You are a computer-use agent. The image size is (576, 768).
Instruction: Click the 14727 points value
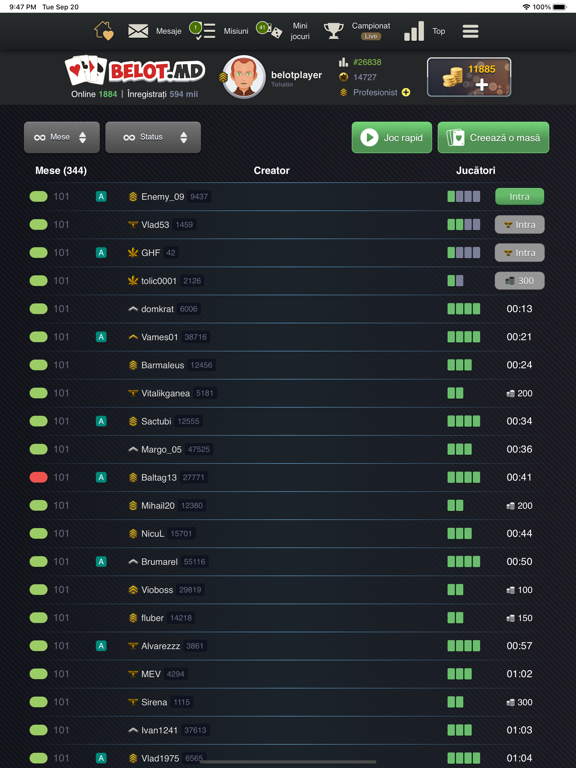click(x=365, y=77)
